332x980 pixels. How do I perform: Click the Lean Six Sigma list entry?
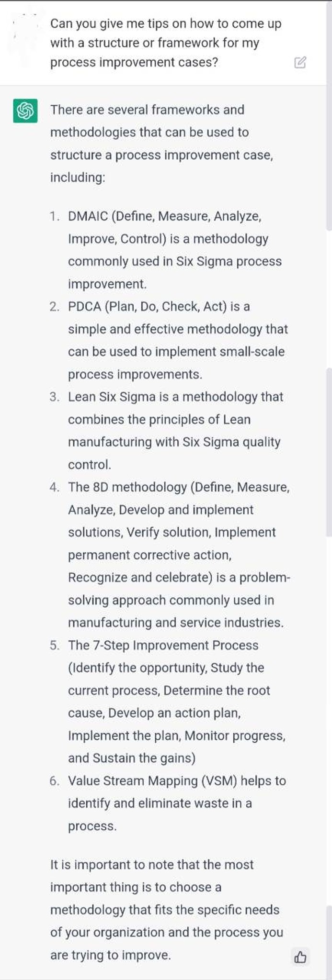point(175,431)
